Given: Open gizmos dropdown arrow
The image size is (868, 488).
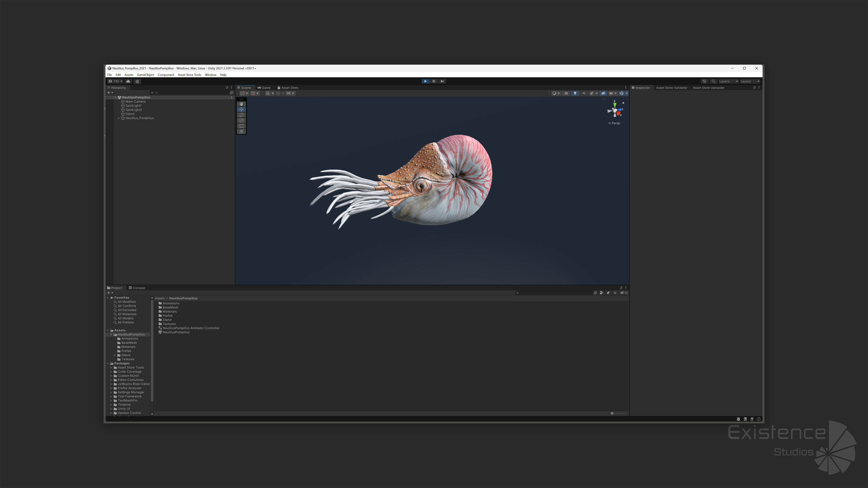Looking at the screenshot, I should tap(627, 93).
